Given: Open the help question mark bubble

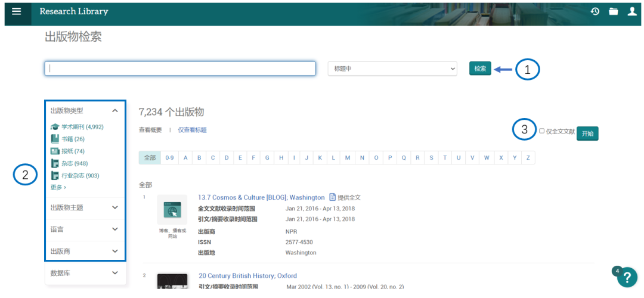Looking at the screenshot, I should click(627, 277).
